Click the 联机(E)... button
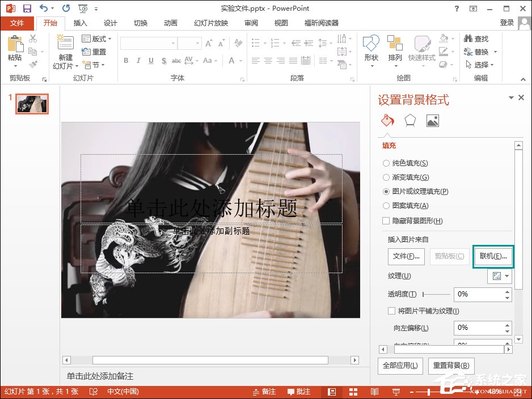Image resolution: width=532 pixels, height=399 pixels. [x=493, y=256]
